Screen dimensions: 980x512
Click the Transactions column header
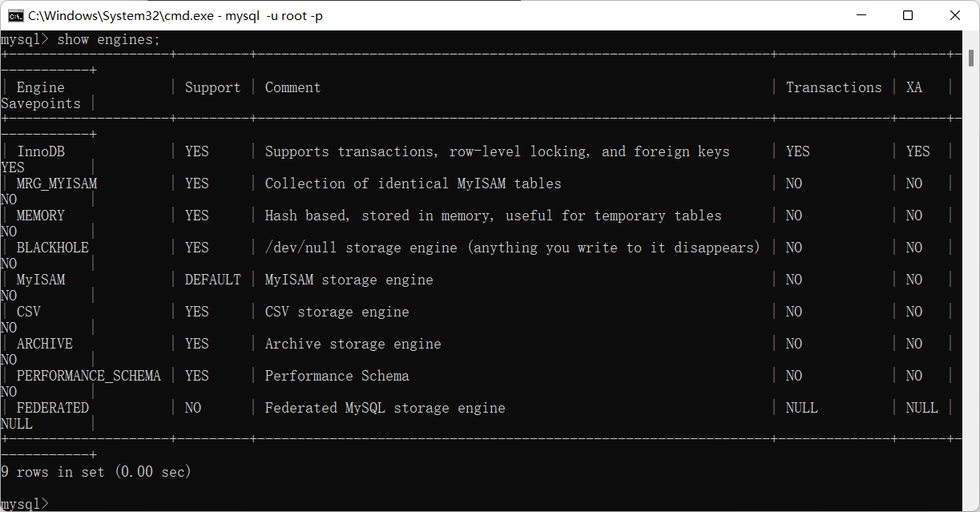(833, 87)
